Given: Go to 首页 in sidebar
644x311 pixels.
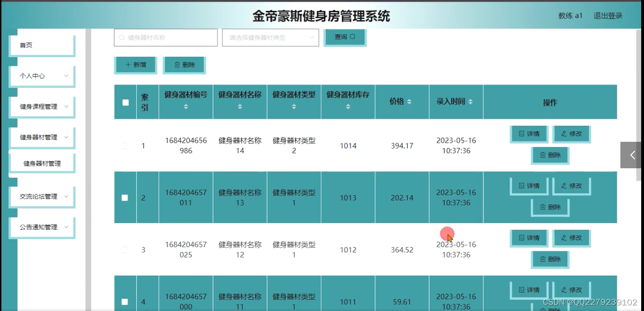Looking at the screenshot, I should pos(42,45).
